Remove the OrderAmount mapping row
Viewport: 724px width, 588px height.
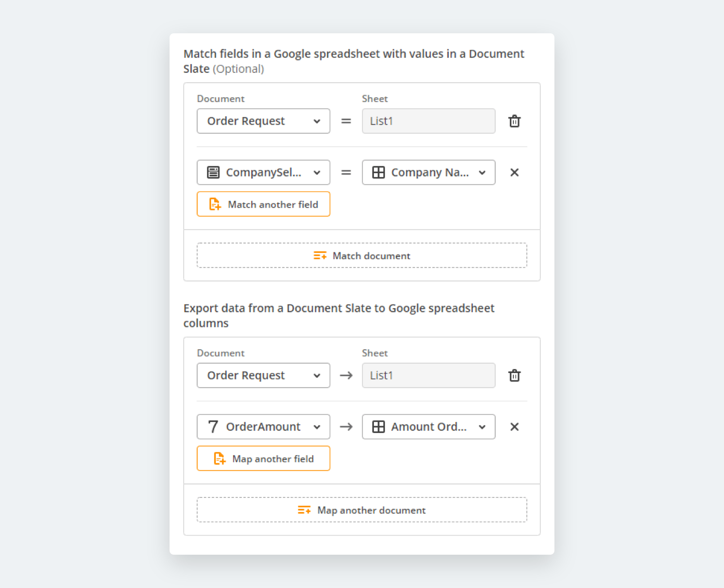coord(514,427)
